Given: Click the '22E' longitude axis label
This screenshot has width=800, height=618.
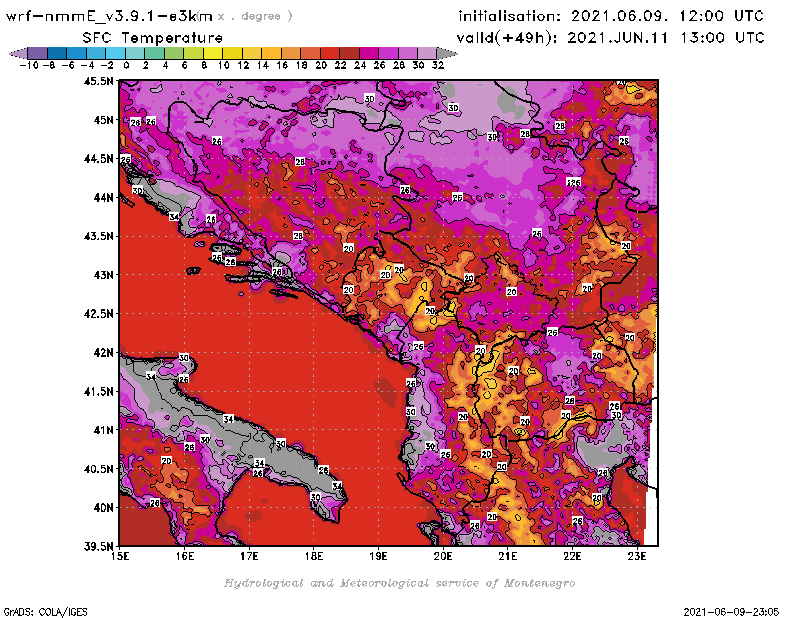Looking at the screenshot, I should click(572, 556).
